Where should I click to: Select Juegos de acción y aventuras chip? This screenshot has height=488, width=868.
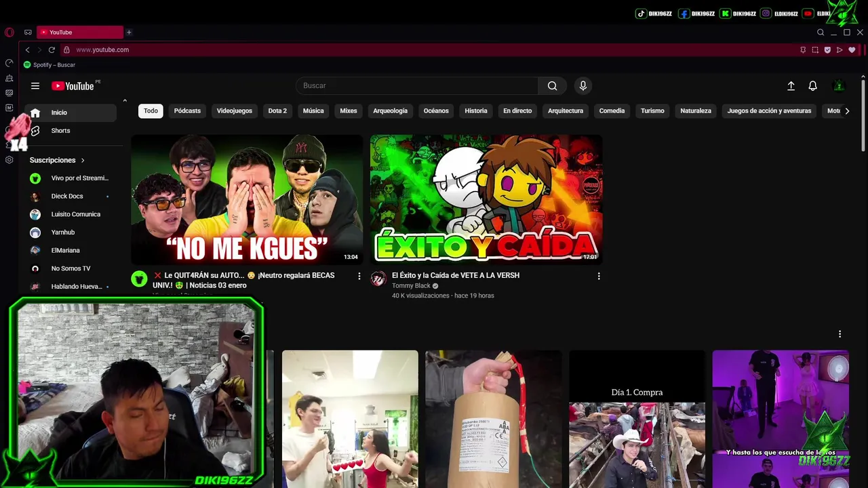click(x=769, y=110)
